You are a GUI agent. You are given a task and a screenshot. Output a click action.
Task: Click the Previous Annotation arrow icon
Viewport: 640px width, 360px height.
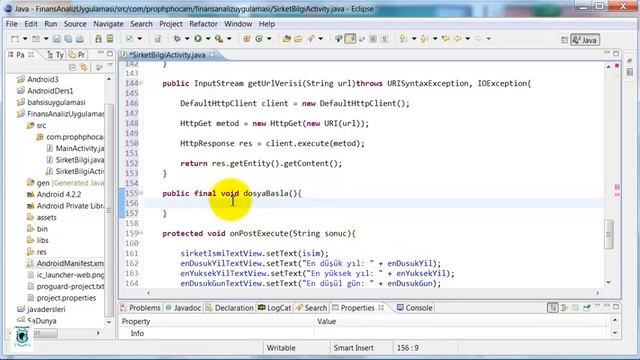click(x=424, y=39)
